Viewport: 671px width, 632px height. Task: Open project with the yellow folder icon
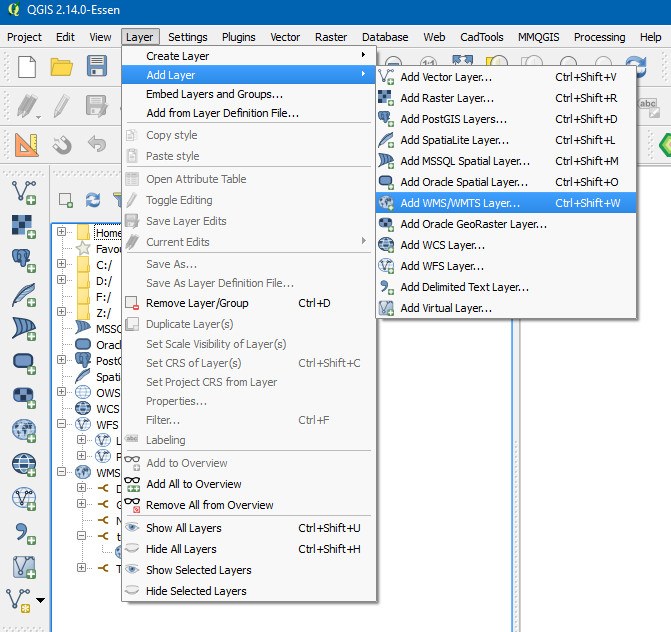tap(62, 67)
